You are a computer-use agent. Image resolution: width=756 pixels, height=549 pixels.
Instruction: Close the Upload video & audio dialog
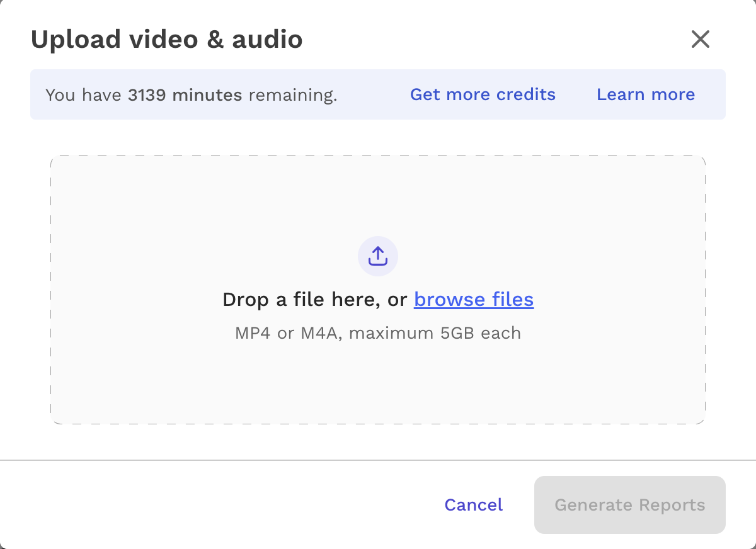pos(700,39)
